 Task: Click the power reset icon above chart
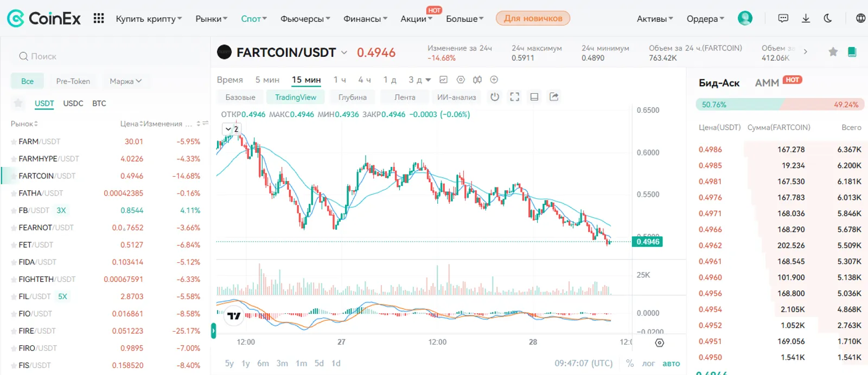(x=495, y=97)
